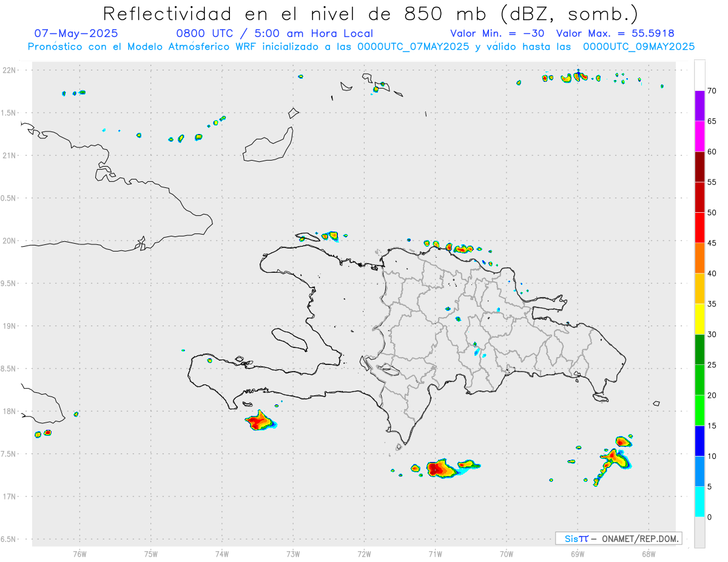
Task: Select the "Valor Min. = -30" text
Action: (x=497, y=33)
